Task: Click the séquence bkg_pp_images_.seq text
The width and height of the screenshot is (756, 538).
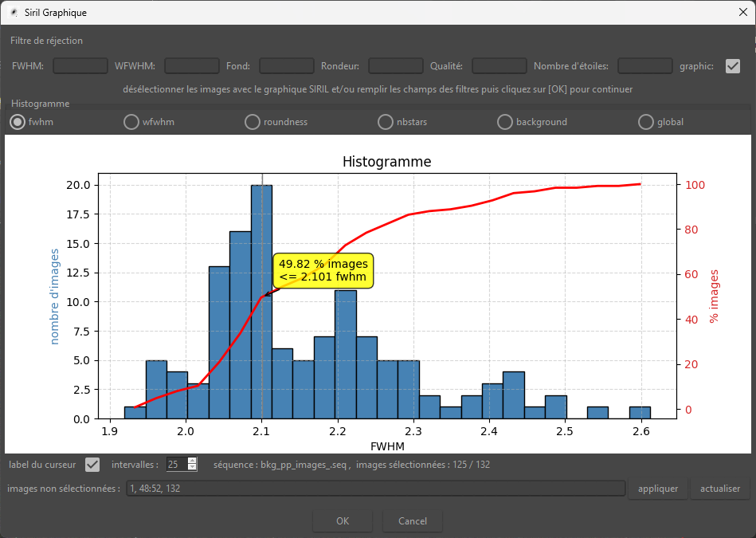Action: click(x=280, y=465)
